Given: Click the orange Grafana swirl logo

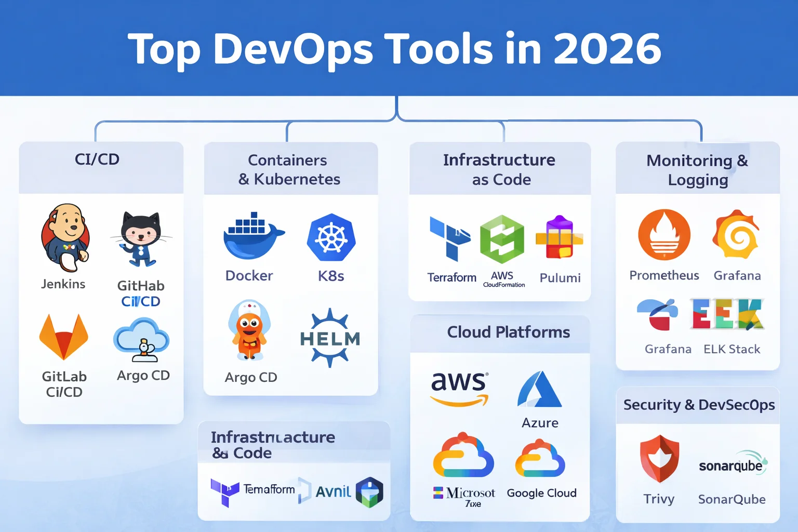Looking at the screenshot, I should [x=737, y=234].
